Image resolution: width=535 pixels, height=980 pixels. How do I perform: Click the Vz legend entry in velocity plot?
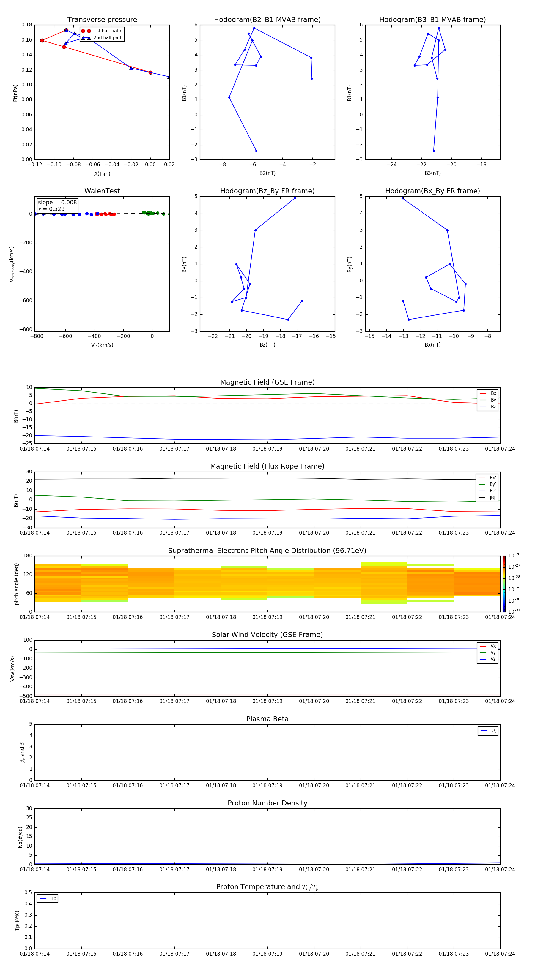(488, 659)
